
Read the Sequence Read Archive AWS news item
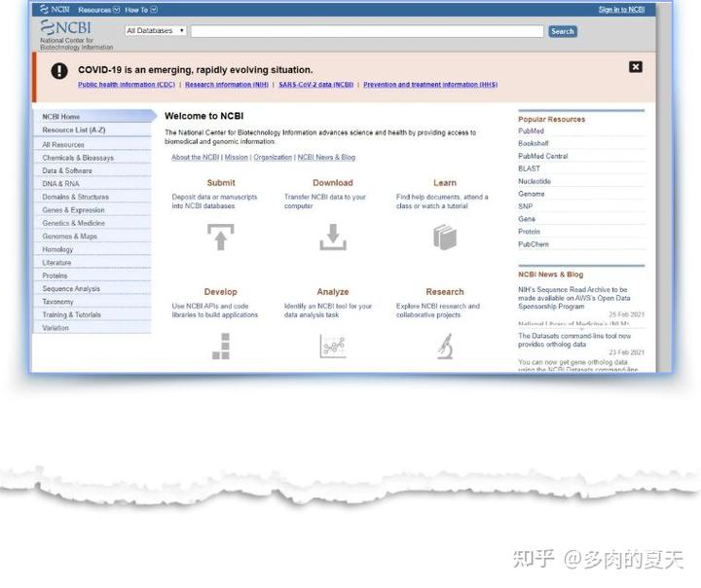(574, 298)
